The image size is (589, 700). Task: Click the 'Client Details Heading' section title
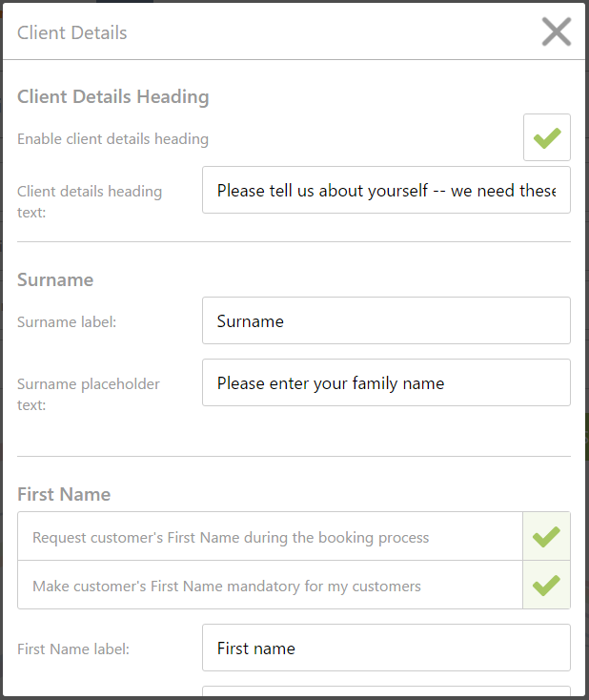pyautogui.click(x=112, y=97)
